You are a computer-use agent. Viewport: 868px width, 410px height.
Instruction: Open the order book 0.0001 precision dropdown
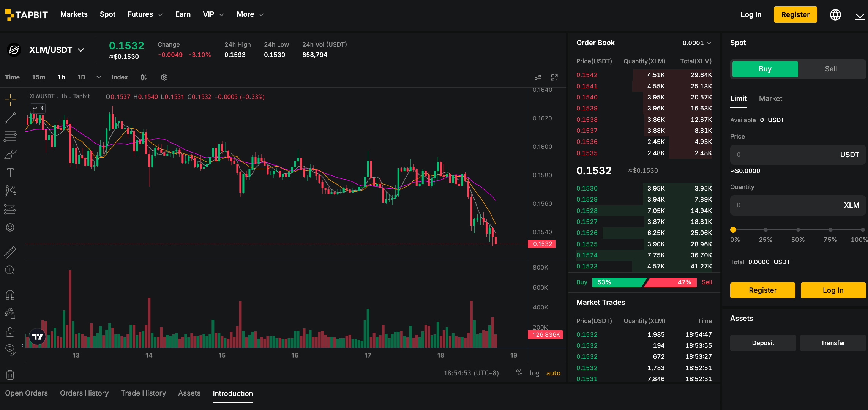(697, 43)
